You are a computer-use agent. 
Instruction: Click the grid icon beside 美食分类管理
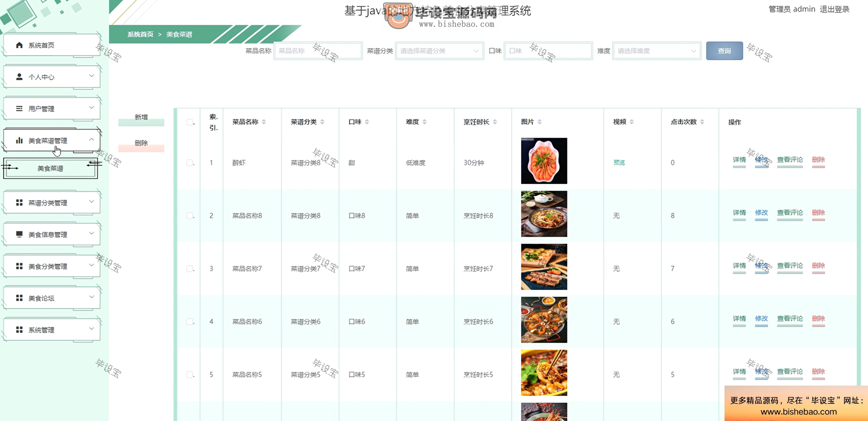(19, 266)
